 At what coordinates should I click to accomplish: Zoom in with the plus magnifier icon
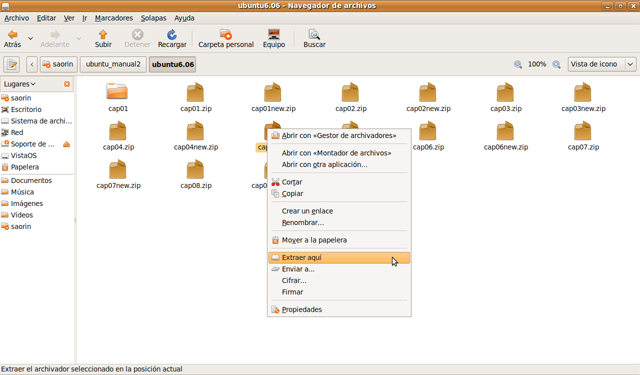click(x=556, y=64)
